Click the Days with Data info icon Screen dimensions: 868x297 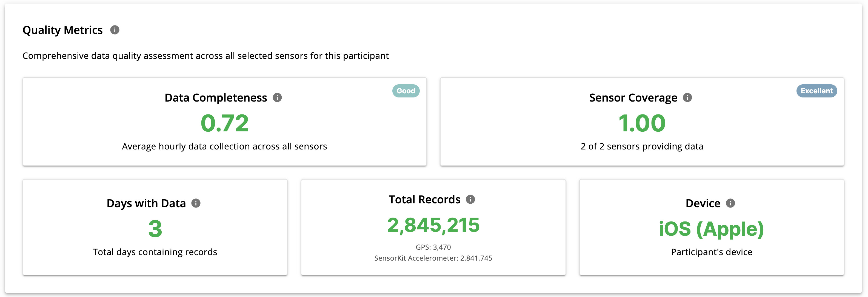click(x=196, y=203)
